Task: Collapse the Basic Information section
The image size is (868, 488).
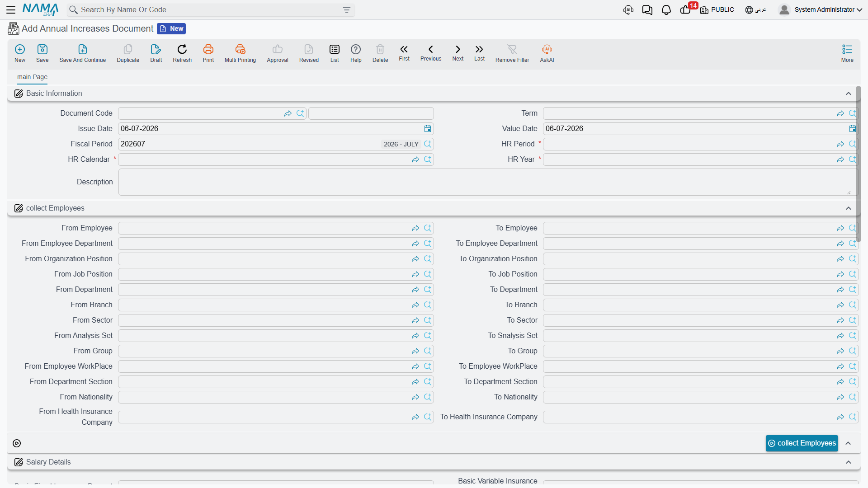Action: coord(849,94)
